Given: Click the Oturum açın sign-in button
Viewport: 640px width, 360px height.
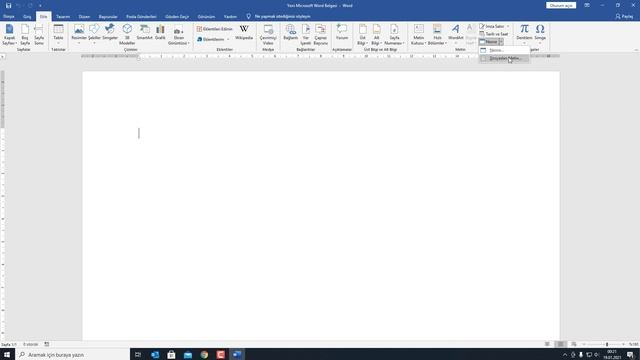Looking at the screenshot, I should [x=561, y=5].
